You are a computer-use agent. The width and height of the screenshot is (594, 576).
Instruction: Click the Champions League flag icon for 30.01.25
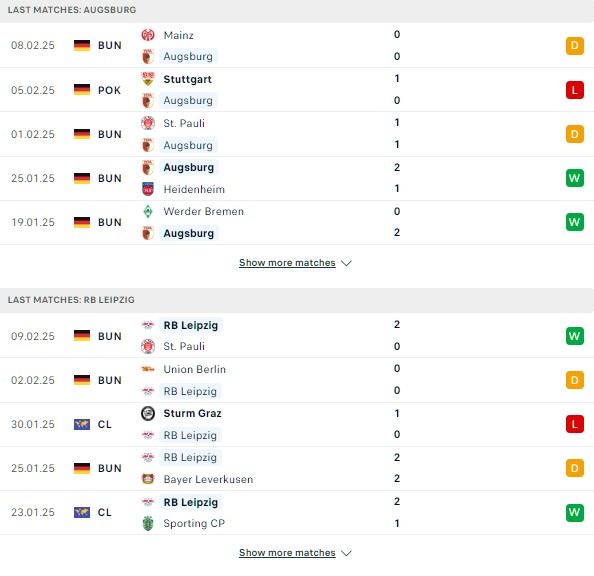pyautogui.click(x=82, y=424)
